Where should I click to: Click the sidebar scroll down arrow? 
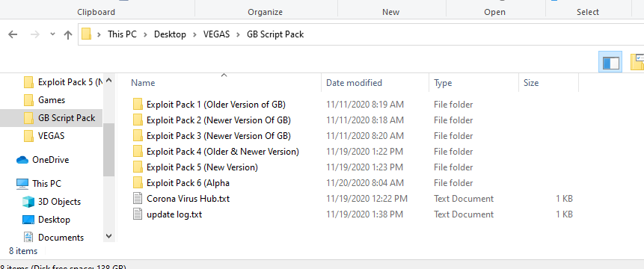[x=109, y=236]
